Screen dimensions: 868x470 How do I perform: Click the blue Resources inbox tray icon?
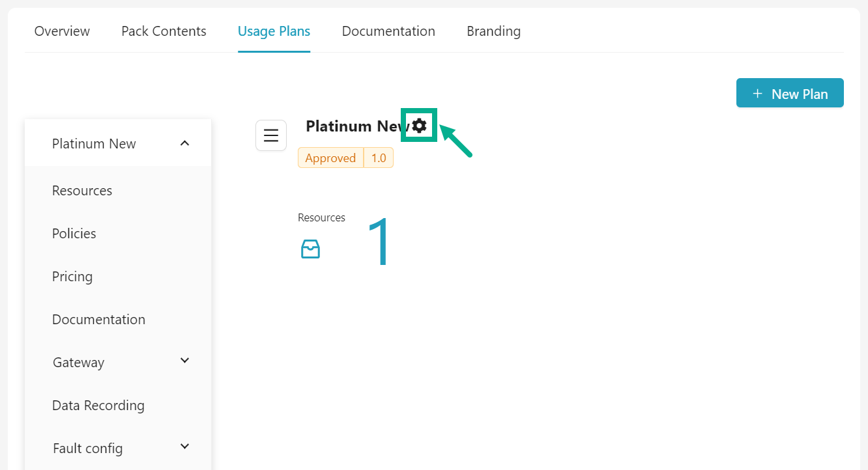(x=310, y=249)
